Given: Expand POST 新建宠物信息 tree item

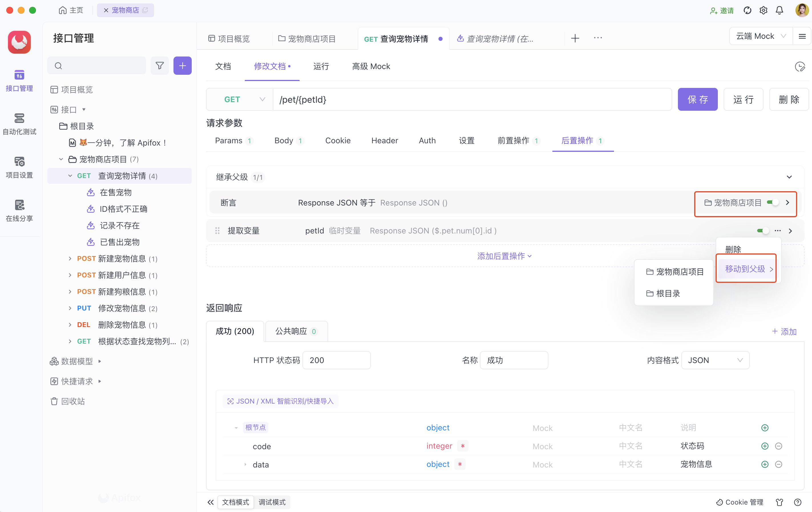Looking at the screenshot, I should 70,259.
